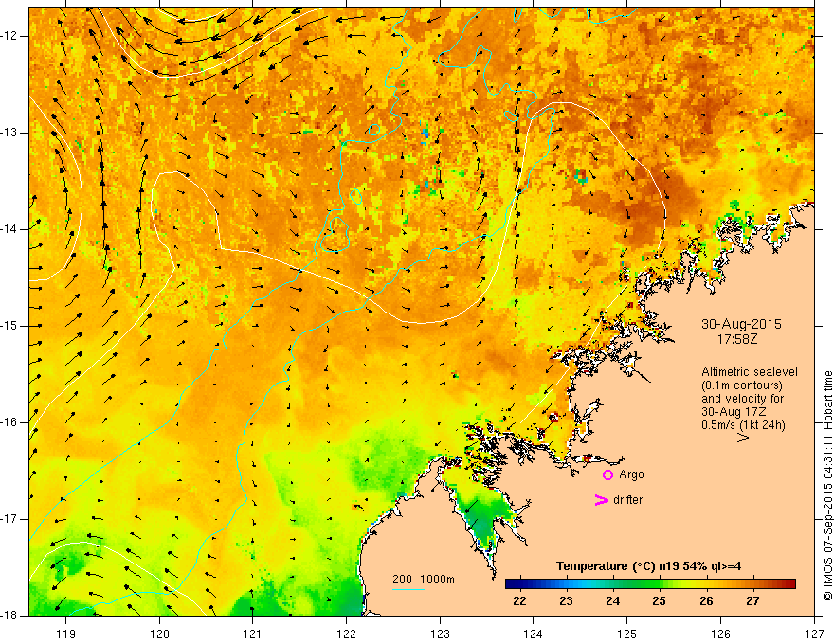Screen dimensions: 834x644
Task: Click the 'Argo' legend label
Action: tap(631, 475)
